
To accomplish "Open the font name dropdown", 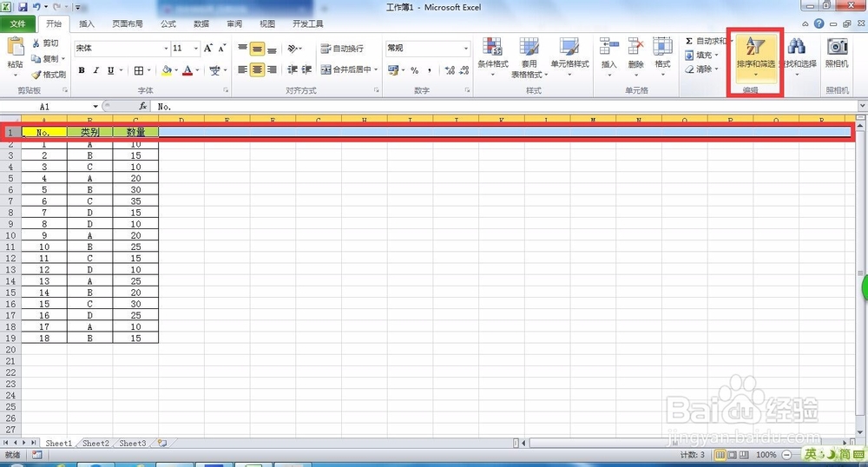I will (166, 48).
